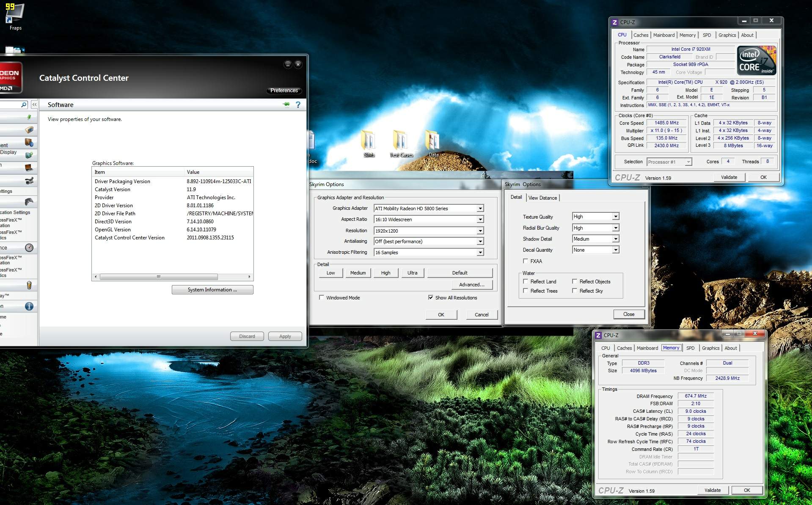812x505 pixels.
Task: Enable Reflect Objects checkbox
Action: coord(575,281)
